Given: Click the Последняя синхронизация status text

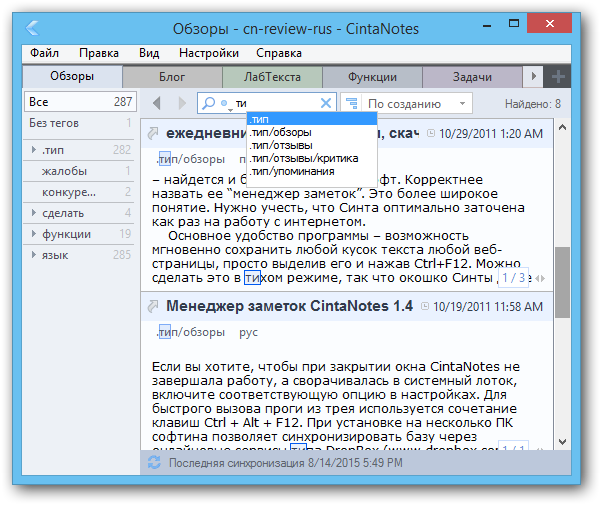Looking at the screenshot, I should click(x=286, y=463).
